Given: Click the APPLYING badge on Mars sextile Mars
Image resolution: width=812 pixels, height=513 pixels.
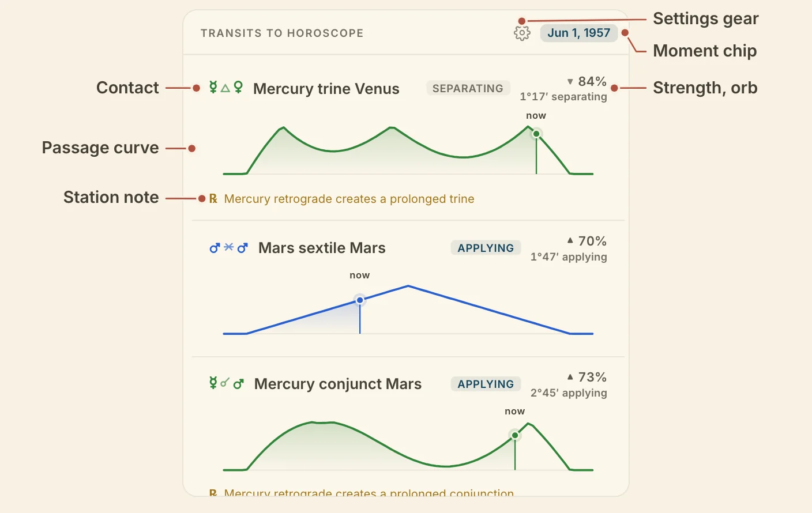Looking at the screenshot, I should pos(486,248).
